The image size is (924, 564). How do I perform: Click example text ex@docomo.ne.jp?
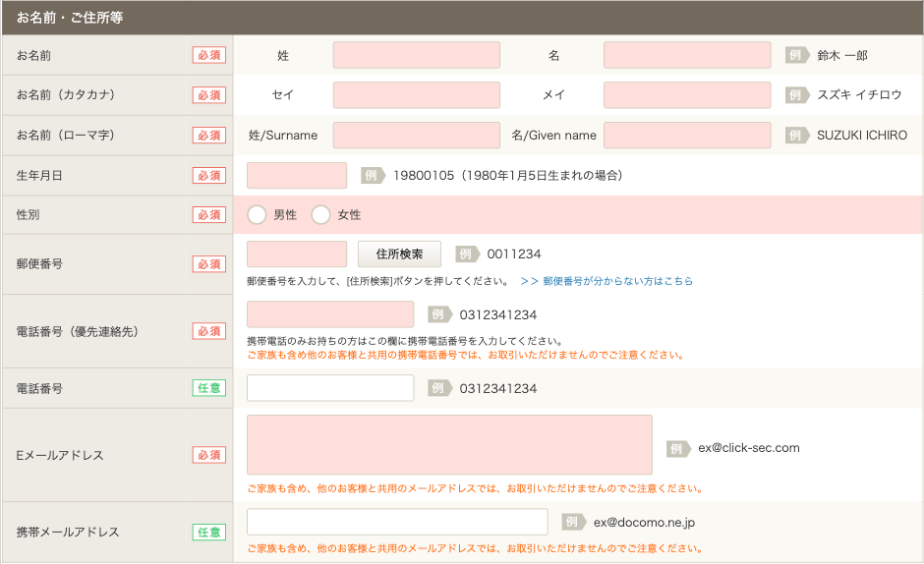click(x=644, y=522)
